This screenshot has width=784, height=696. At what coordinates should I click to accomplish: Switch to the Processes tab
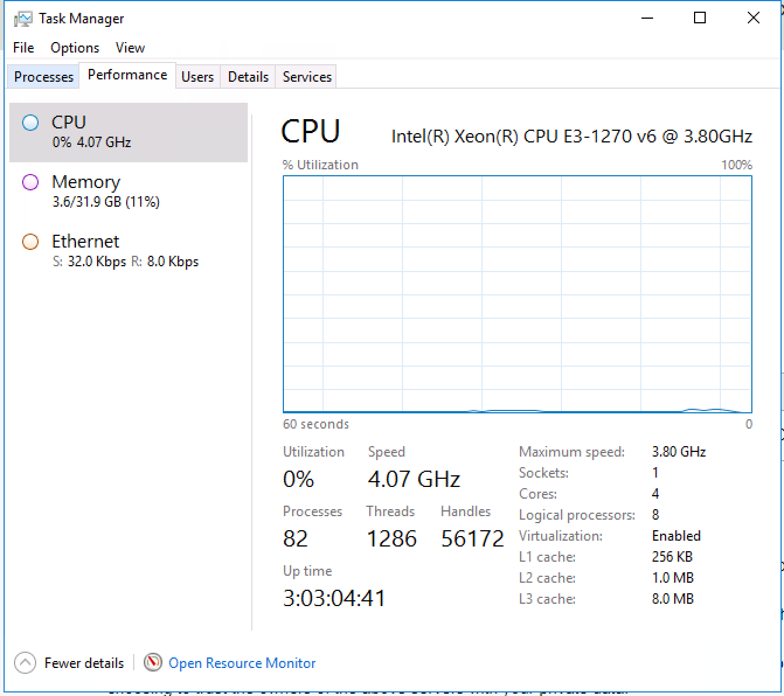[x=44, y=76]
